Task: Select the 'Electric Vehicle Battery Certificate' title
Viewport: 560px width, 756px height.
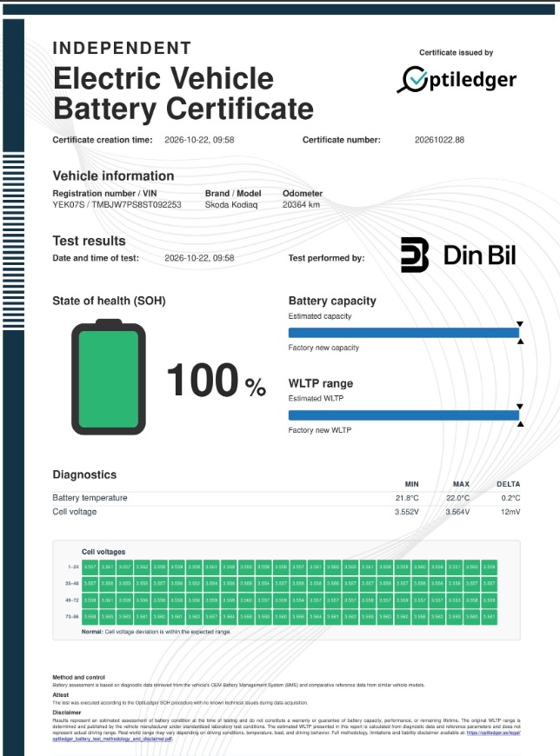Action: [183, 94]
